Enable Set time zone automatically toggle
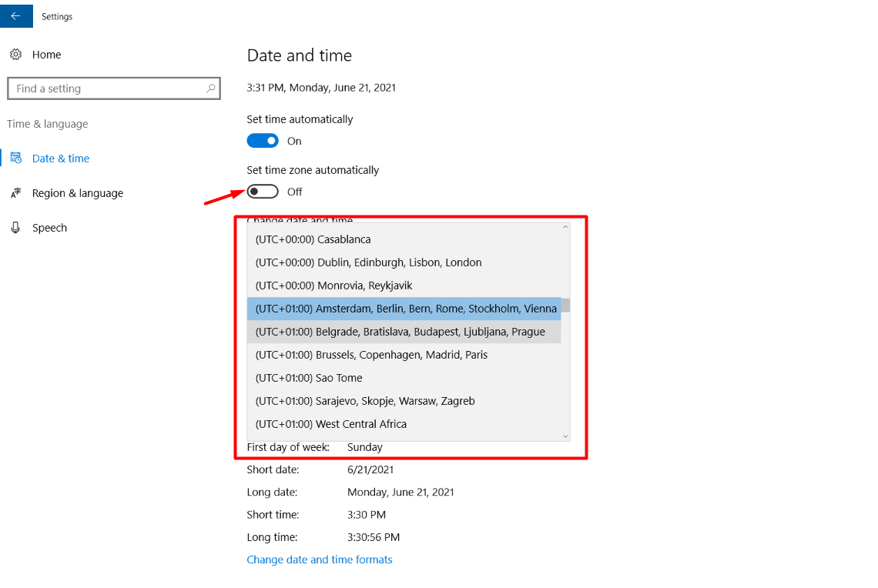 [263, 192]
